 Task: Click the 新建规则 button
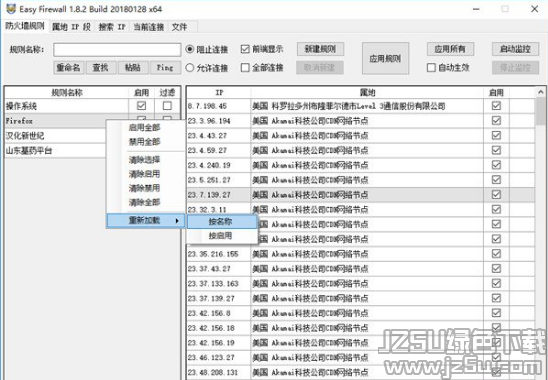(320, 49)
